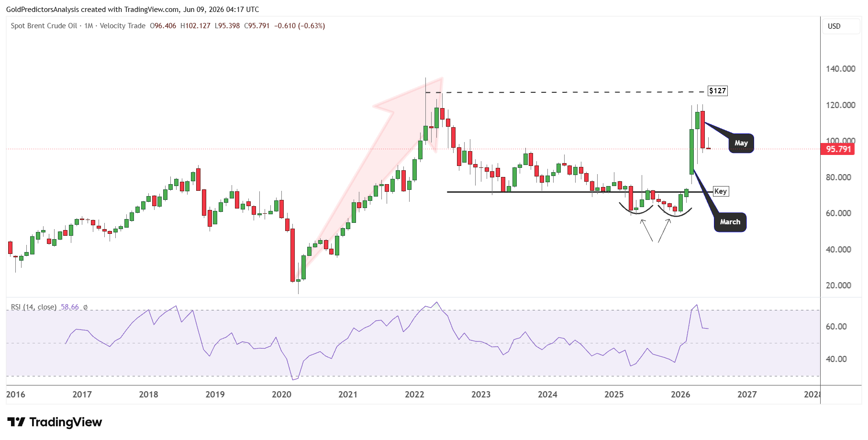Image resolution: width=868 pixels, height=440 pixels.
Task: Click the $127 resistance label
Action: (x=717, y=91)
